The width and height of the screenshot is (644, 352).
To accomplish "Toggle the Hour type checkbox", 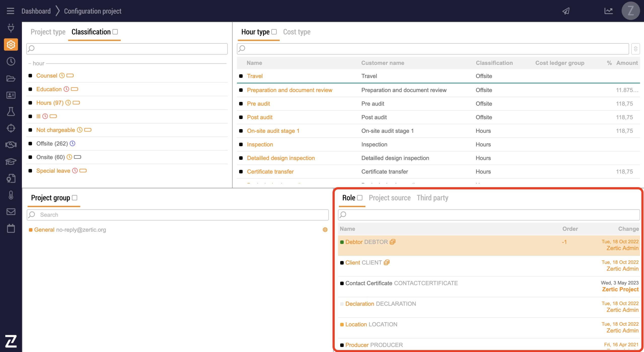I will 274,32.
